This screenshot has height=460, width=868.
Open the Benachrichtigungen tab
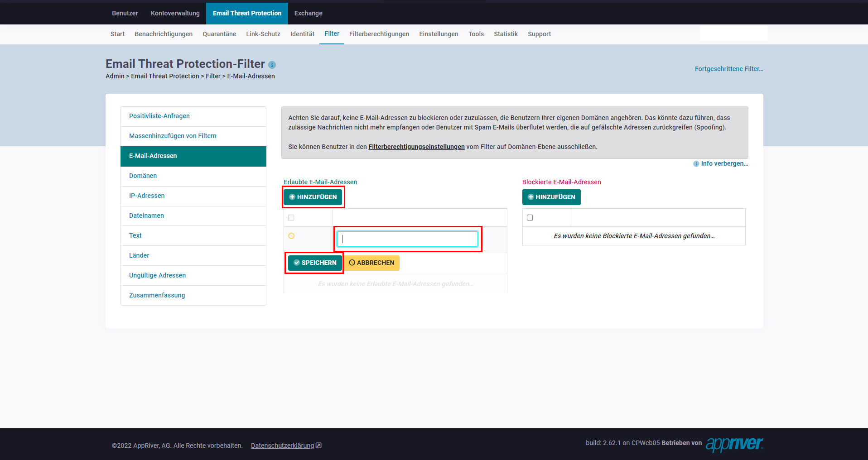[x=164, y=34]
